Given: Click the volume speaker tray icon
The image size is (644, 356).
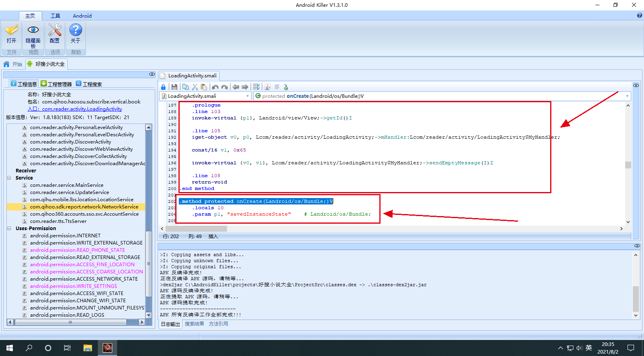Looking at the screenshot, I should (x=579, y=348).
